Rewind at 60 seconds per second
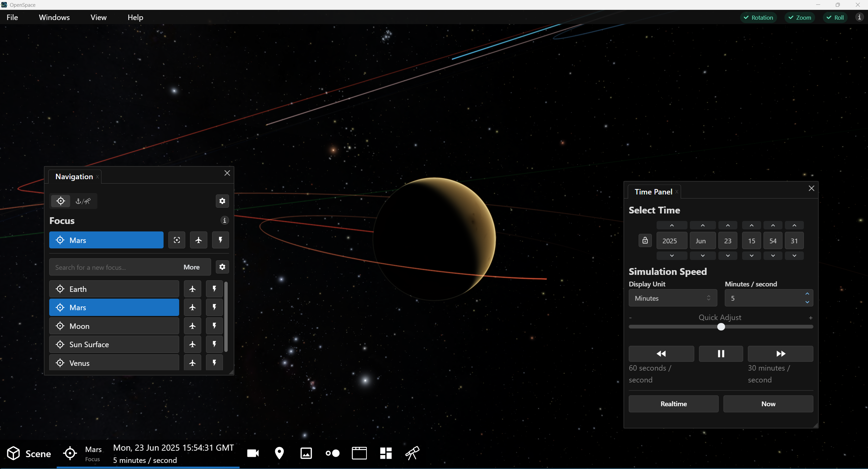 click(x=661, y=354)
